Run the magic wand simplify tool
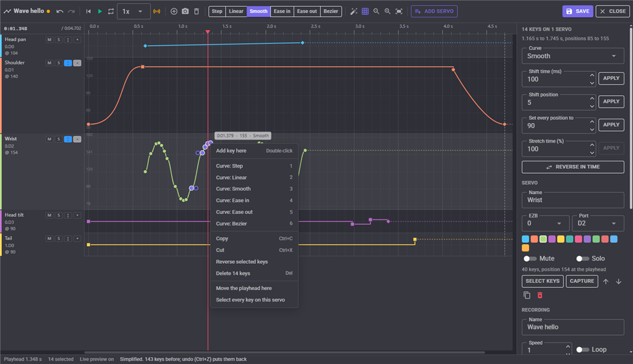Screen dimensions: 633x364 pos(354,11)
